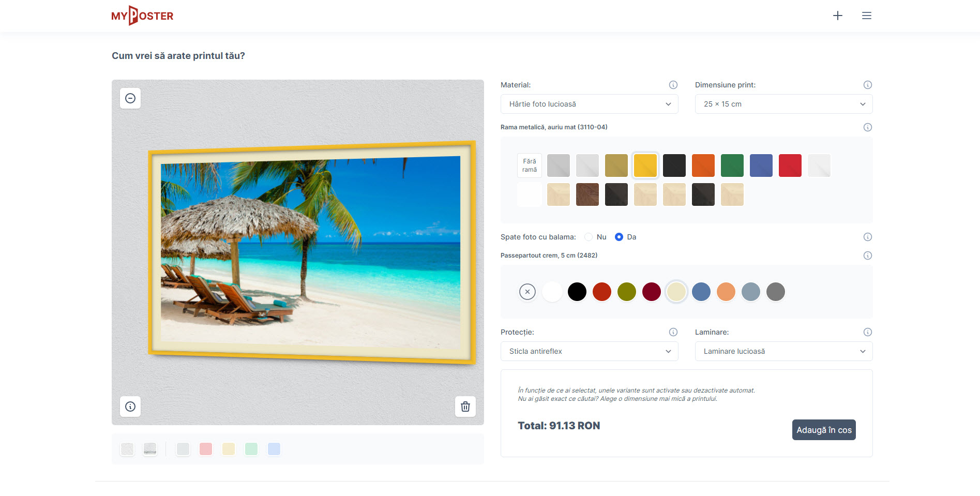Remove passepartout with the X circle

(527, 292)
